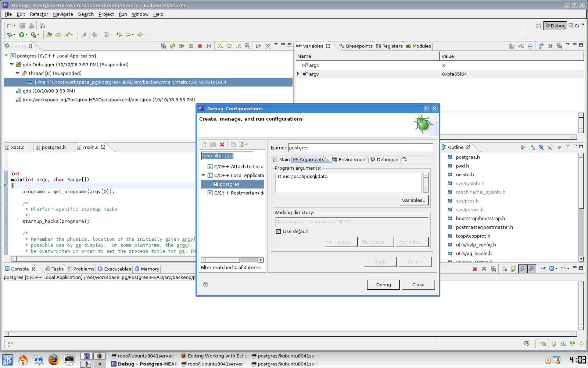588x368 pixels.
Task: Open the Run menu
Action: click(123, 14)
